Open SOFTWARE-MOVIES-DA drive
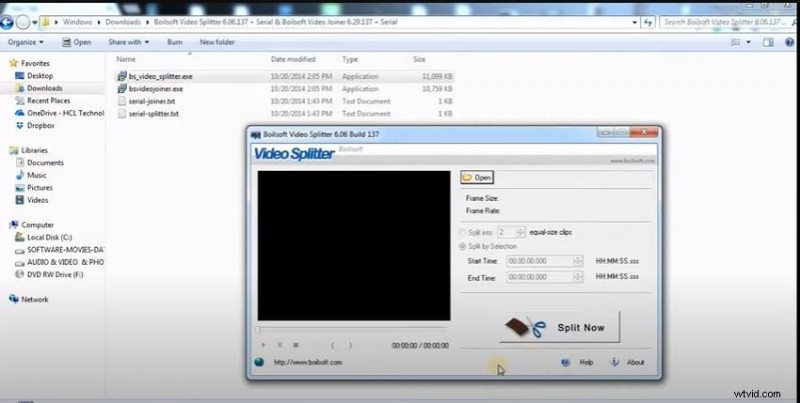800x403 pixels. point(65,250)
